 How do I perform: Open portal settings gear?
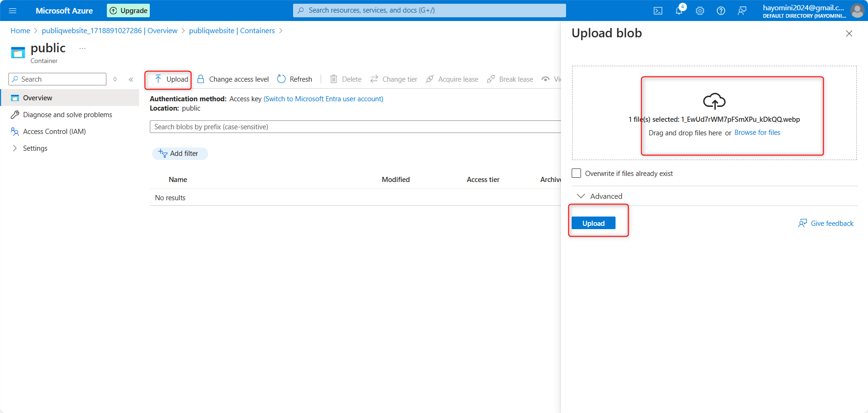click(x=700, y=11)
